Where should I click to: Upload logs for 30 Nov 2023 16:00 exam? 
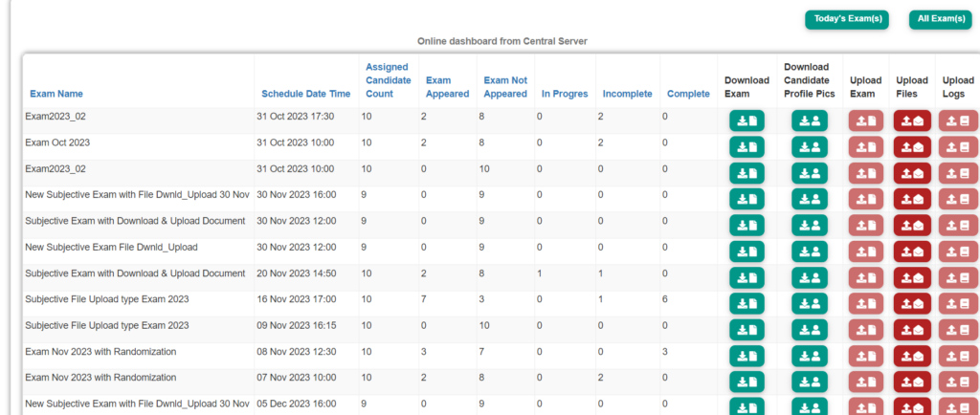click(x=957, y=199)
